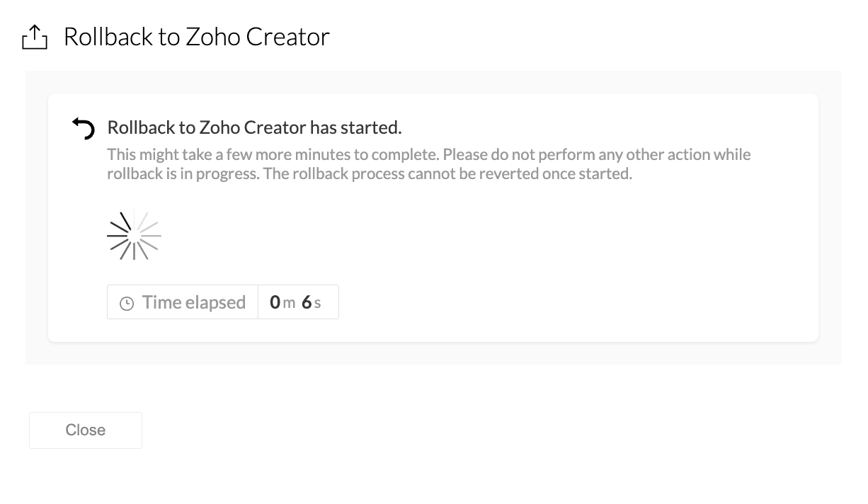Image resolution: width=868 pixels, height=504 pixels.
Task: Click the 'Rollback to Zoho Creator' page title
Action: [196, 37]
